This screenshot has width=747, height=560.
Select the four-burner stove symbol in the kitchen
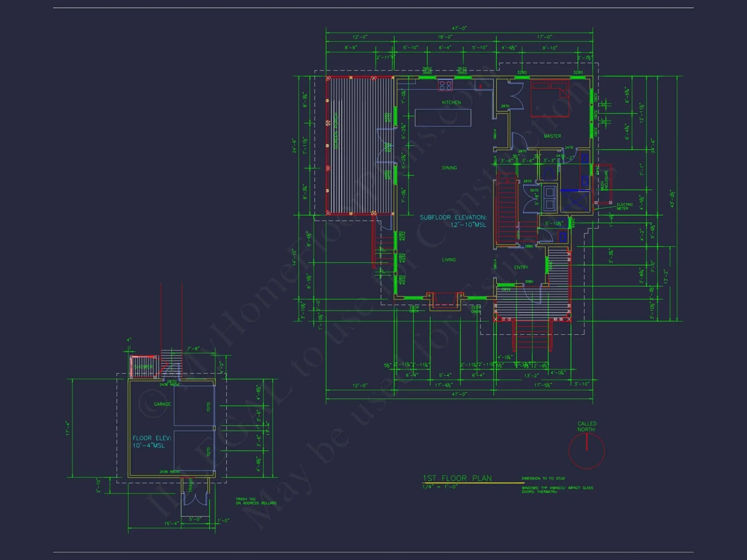coord(445,85)
